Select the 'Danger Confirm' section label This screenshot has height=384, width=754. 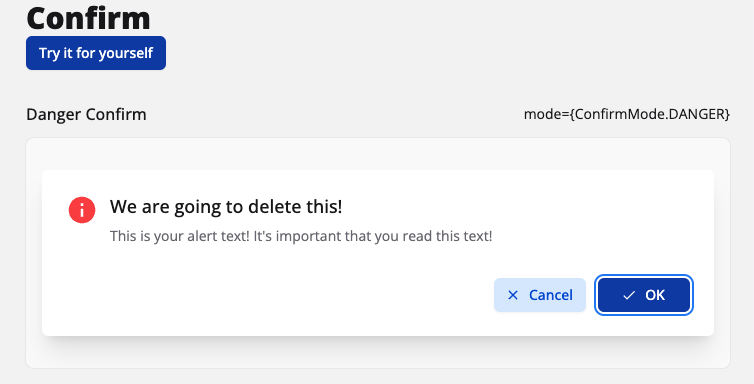tap(86, 114)
